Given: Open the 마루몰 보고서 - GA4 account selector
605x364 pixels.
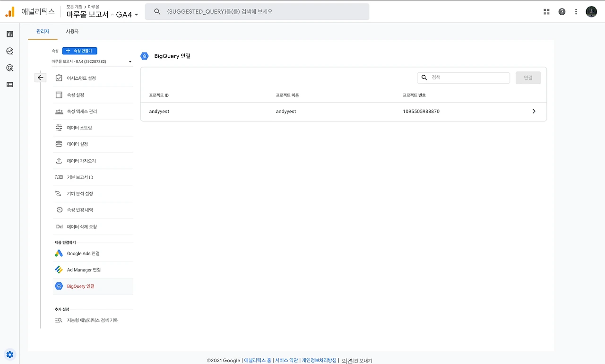Looking at the screenshot, I should (103, 15).
